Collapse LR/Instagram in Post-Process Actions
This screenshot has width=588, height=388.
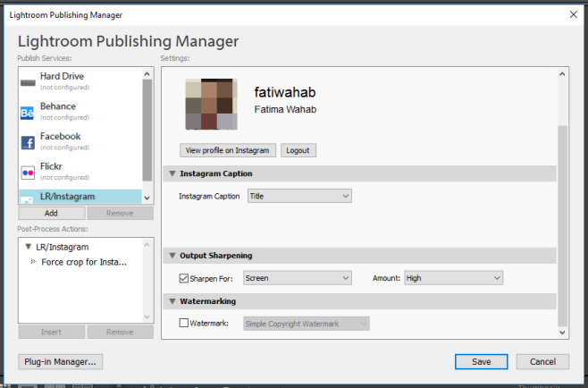point(28,247)
